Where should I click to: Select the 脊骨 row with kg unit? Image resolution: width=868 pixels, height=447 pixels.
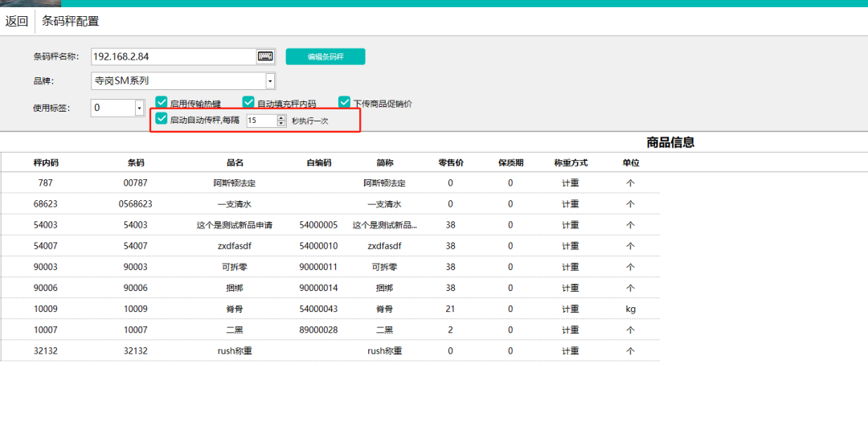coord(235,309)
